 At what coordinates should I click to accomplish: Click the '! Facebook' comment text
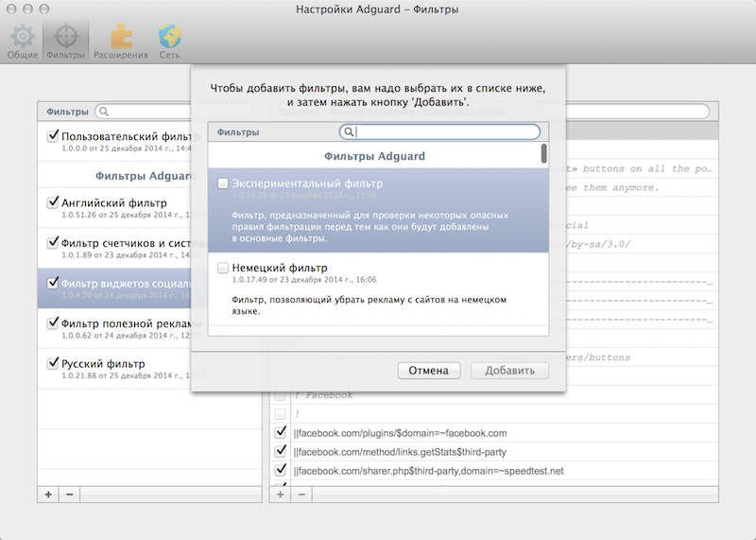pyautogui.click(x=323, y=395)
